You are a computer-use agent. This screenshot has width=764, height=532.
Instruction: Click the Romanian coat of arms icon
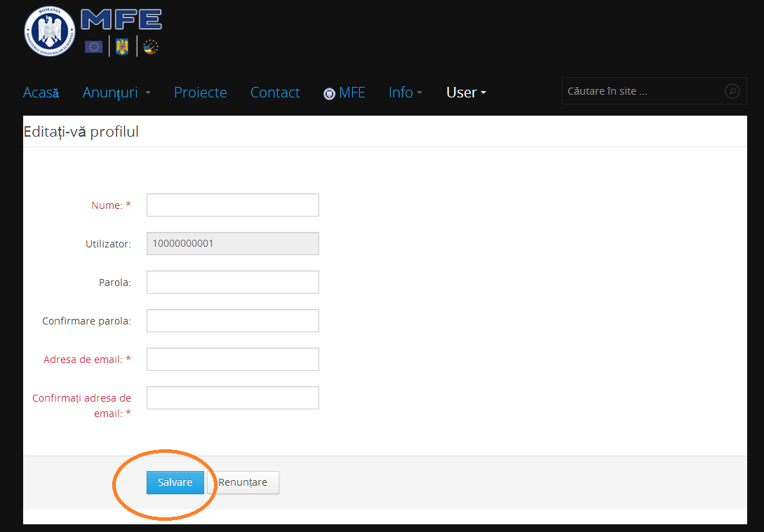tap(122, 47)
